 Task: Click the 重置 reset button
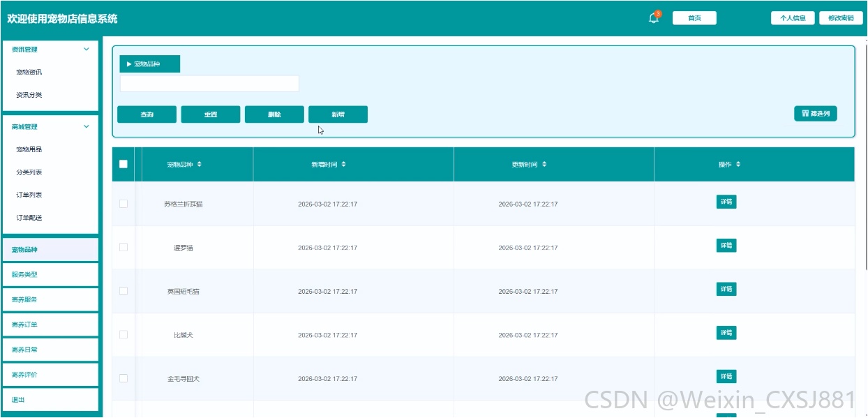pyautogui.click(x=211, y=114)
